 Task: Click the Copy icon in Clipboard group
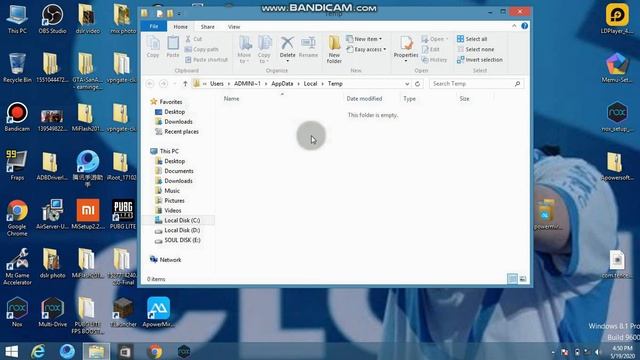pyautogui.click(x=153, y=47)
